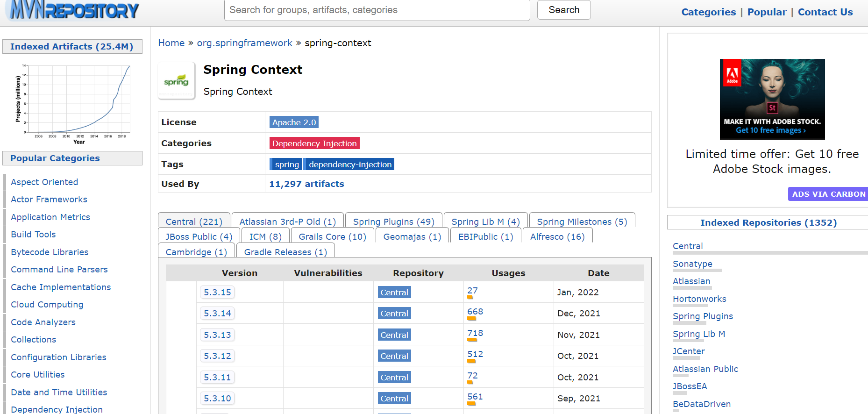The height and width of the screenshot is (414, 868).
Task: Open version 5.3.11
Action: [x=217, y=378]
